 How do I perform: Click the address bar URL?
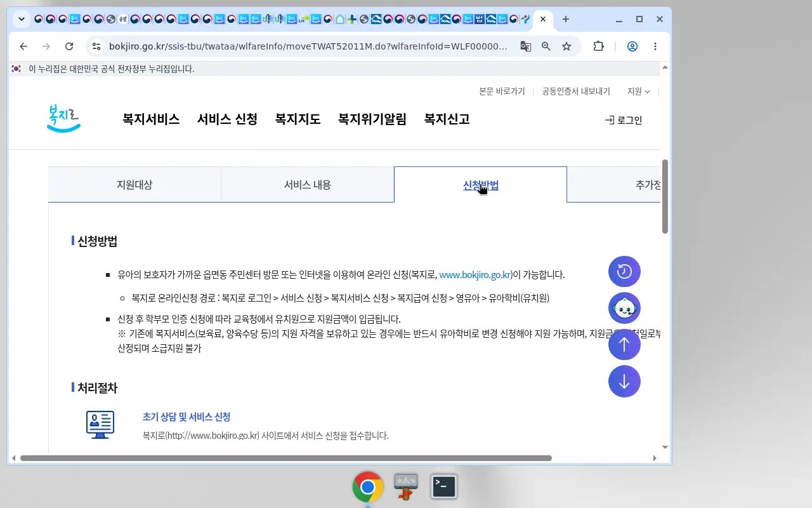pos(308,46)
